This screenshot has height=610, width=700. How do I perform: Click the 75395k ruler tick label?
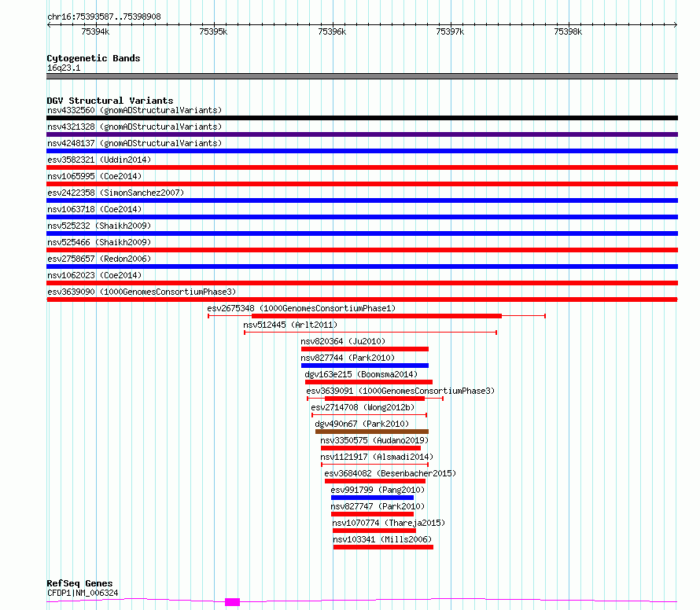coord(213,31)
